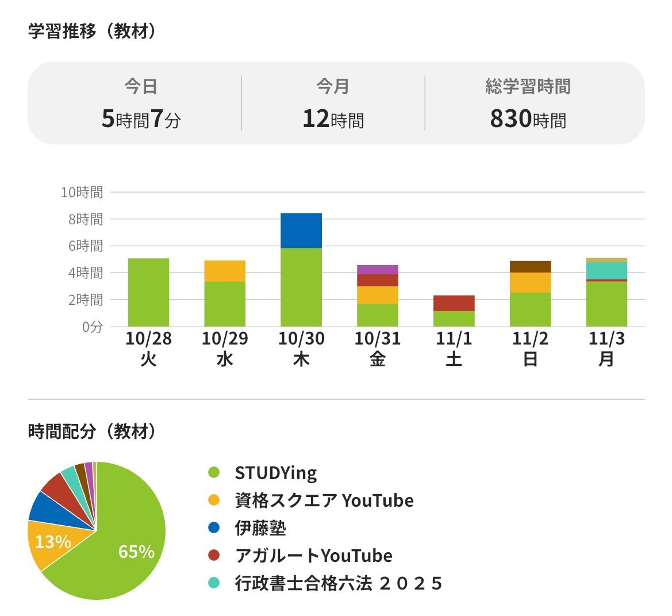Click the 11/2 日 date label
Image resolution: width=672 pixels, height=616 pixels.
tap(530, 349)
